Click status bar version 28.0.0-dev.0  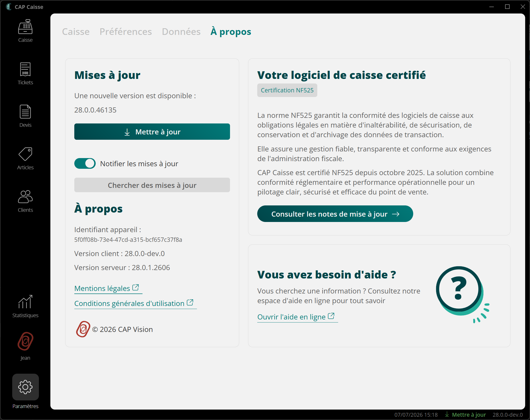coord(508,415)
